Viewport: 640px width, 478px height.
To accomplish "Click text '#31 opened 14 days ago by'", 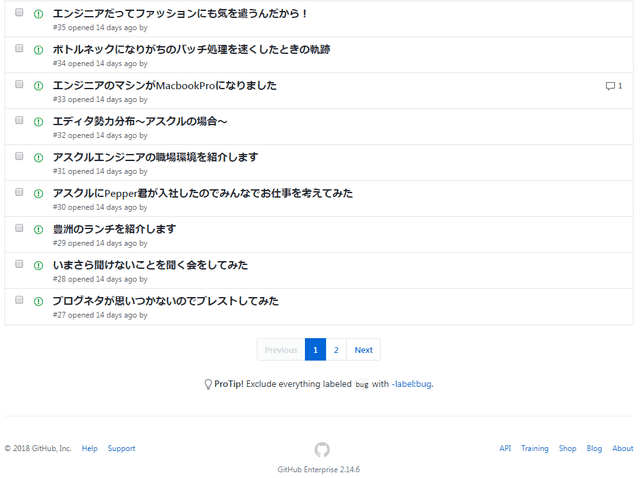I will tap(100, 171).
